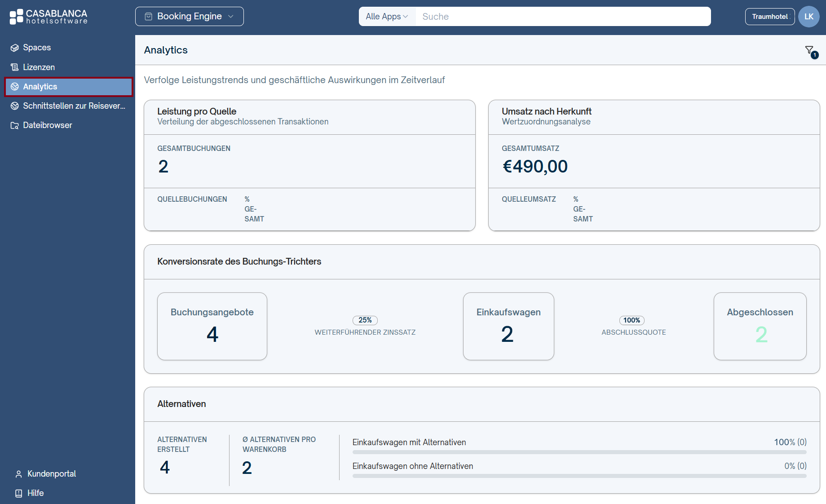Open the filter icon in Analytics header
Viewport: 826px width, 504px height.
coord(809,50)
